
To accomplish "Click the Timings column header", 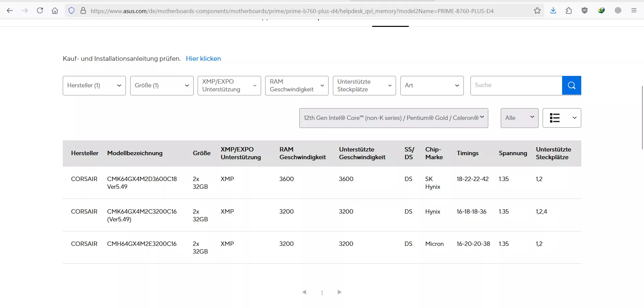I will (467, 153).
